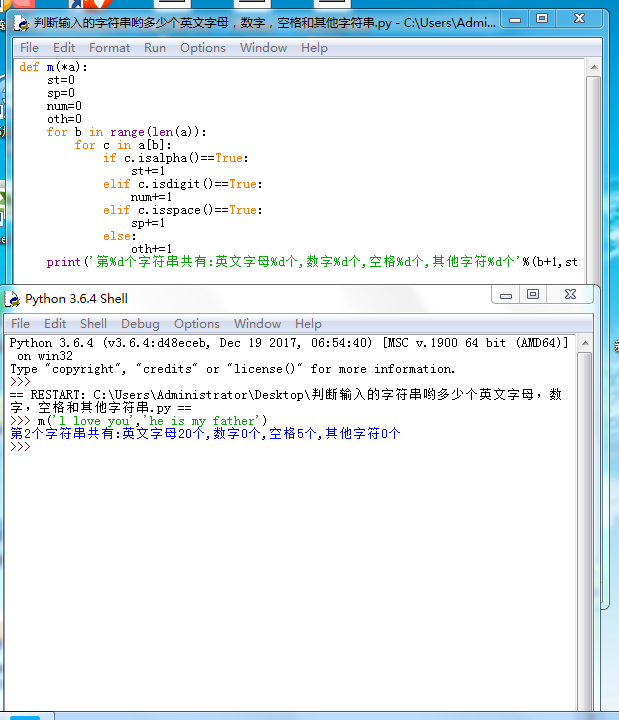619x720 pixels.
Task: Open File menu in Python Shell
Action: pyautogui.click(x=20, y=324)
